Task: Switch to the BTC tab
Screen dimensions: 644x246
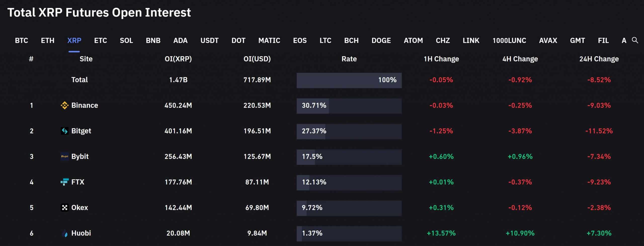Action: pyautogui.click(x=21, y=40)
